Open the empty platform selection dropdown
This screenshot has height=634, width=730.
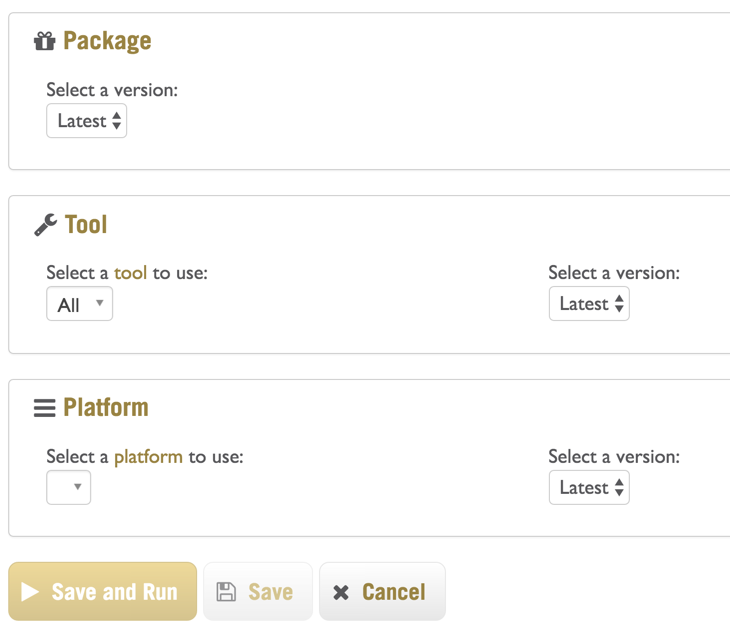point(68,487)
